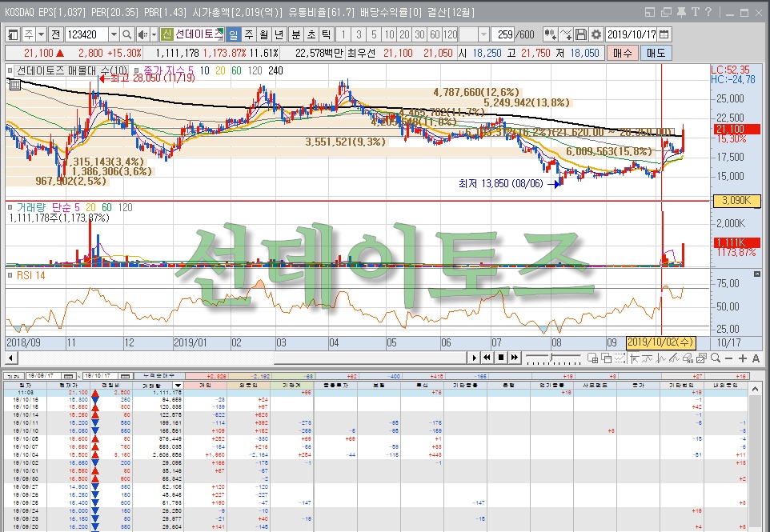The width and height of the screenshot is (770, 532).
Task: Click the 개인 column header
Action: point(205,386)
